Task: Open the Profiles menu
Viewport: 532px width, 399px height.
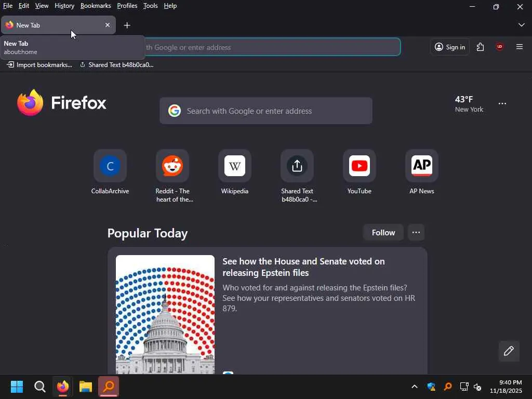Action: pyautogui.click(x=127, y=6)
